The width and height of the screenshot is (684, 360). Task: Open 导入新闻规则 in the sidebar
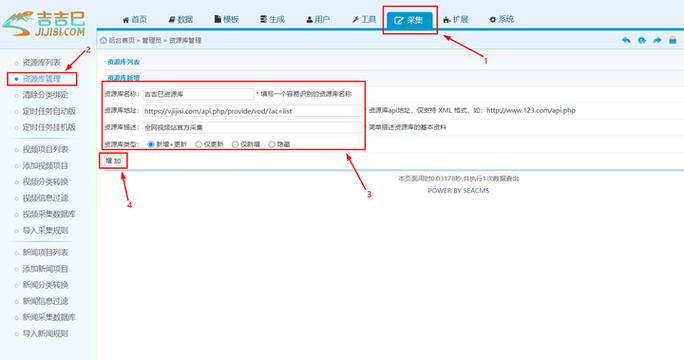tap(45, 333)
